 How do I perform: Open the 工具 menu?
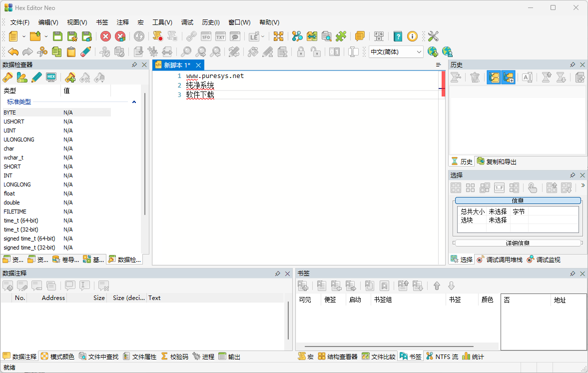point(162,22)
